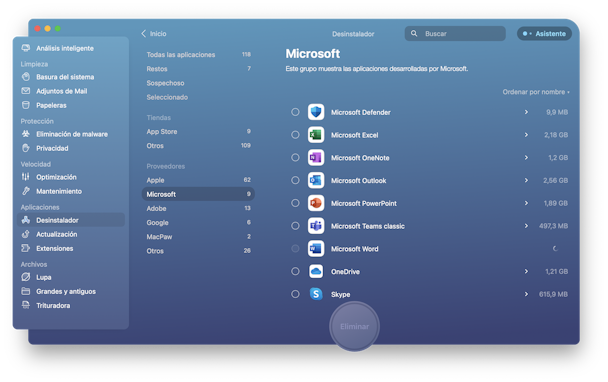Image resolution: width=608 pixels, height=382 pixels.
Task: Open the Ordenar por nombre sort dropdown
Action: [536, 92]
